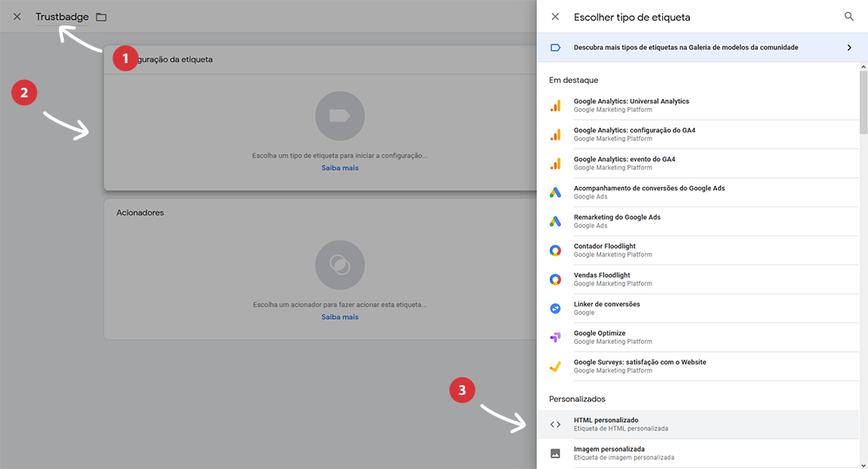
Task: Close the tag type chooser panel
Action: pyautogui.click(x=555, y=17)
